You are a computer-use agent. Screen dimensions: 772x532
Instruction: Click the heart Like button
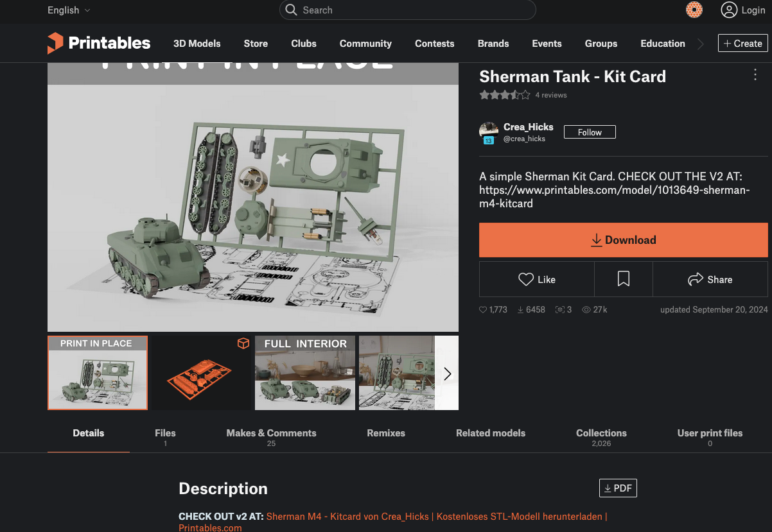pos(536,279)
